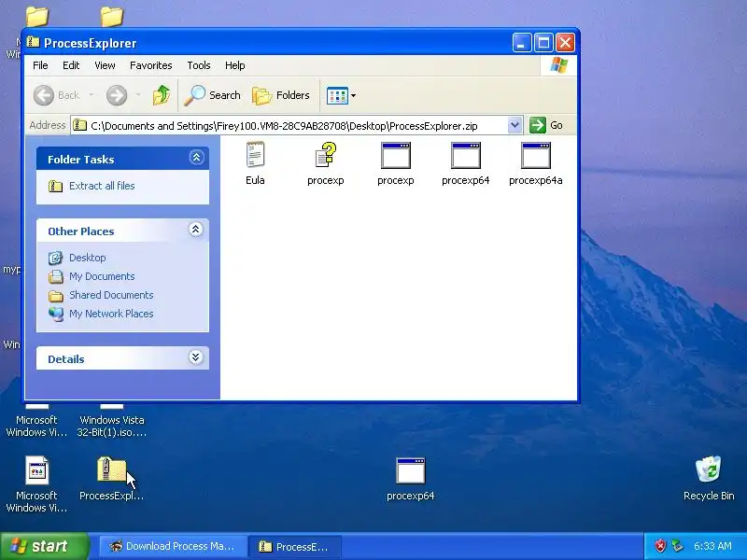Click the zip folder icon in title bar

[33, 42]
